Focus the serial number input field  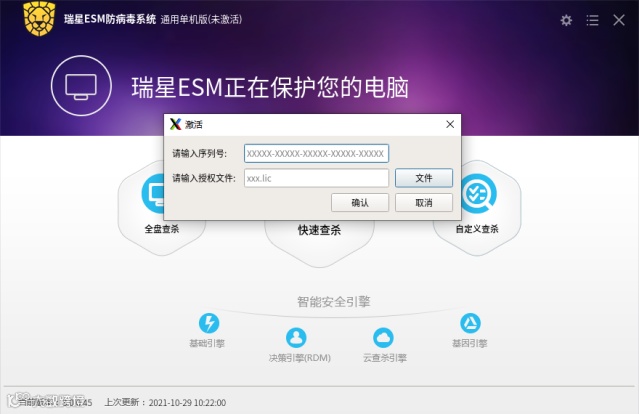(316, 153)
